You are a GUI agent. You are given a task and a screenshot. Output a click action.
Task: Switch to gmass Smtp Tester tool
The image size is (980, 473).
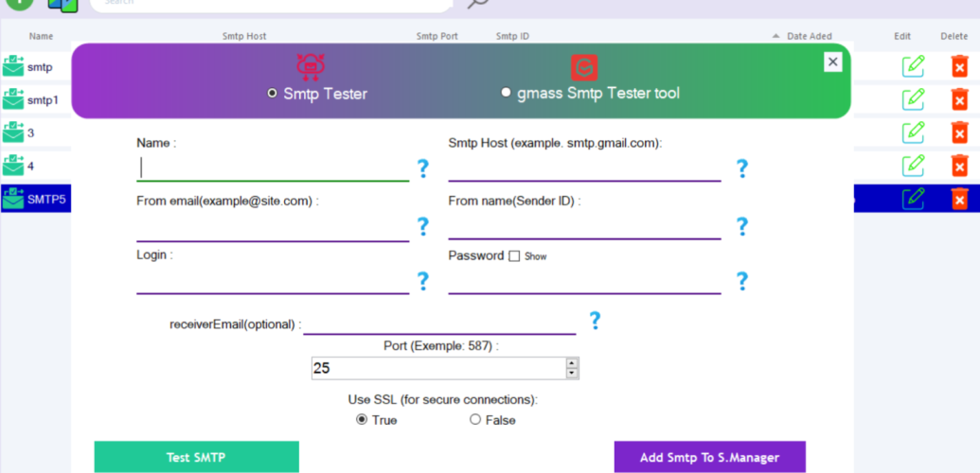pyautogui.click(x=507, y=93)
